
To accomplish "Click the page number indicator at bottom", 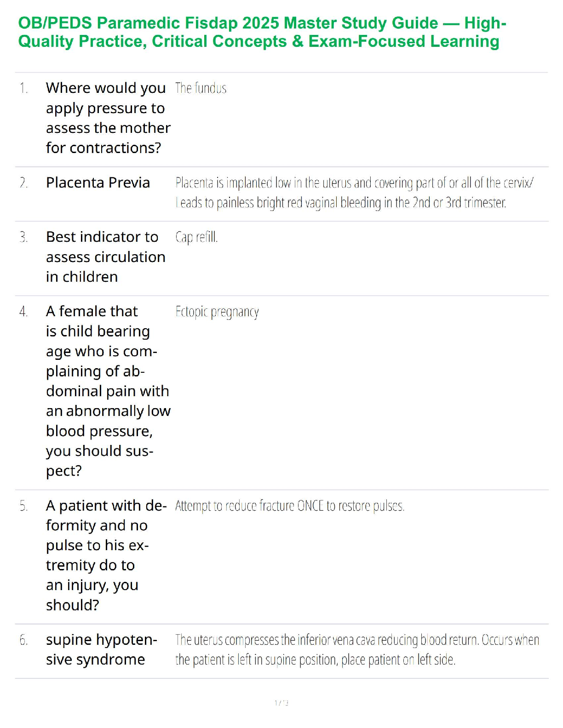I will (281, 703).
